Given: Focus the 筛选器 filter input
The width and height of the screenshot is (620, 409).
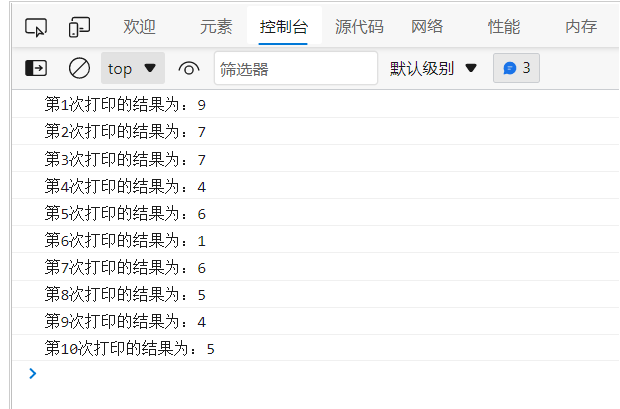Looking at the screenshot, I should pos(296,69).
